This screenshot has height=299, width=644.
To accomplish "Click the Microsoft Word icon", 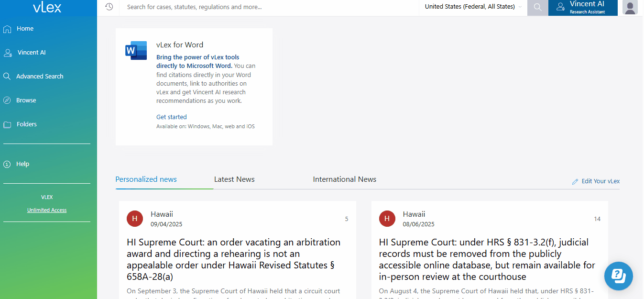I will click(136, 50).
